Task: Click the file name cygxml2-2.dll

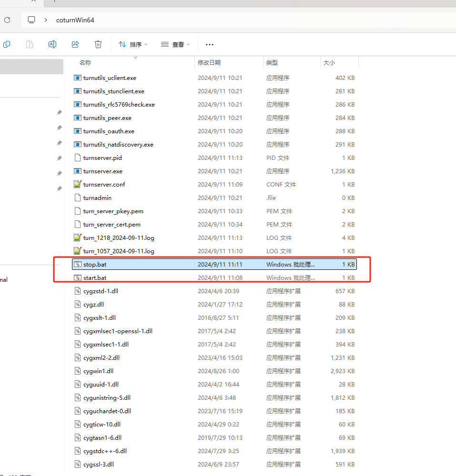Action: coord(101,358)
